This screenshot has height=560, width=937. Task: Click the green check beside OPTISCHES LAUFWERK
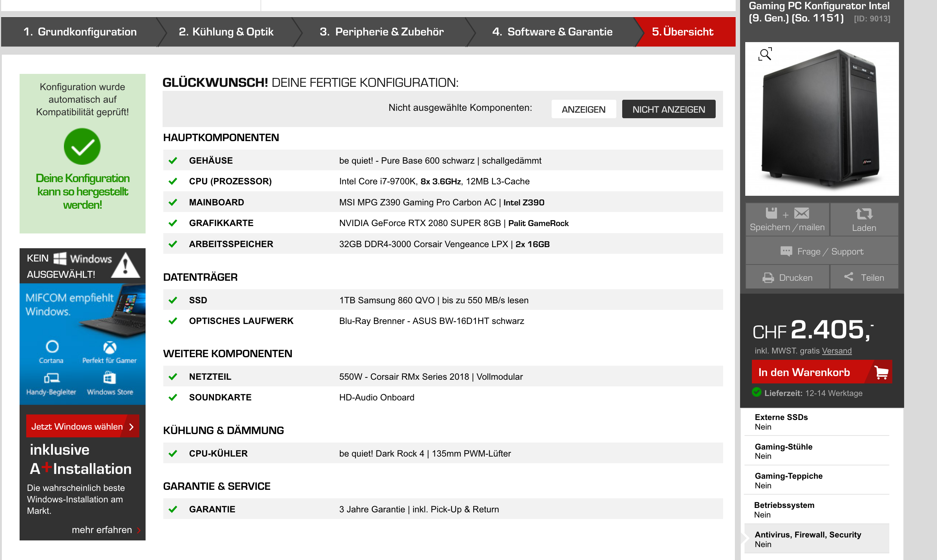(x=173, y=321)
